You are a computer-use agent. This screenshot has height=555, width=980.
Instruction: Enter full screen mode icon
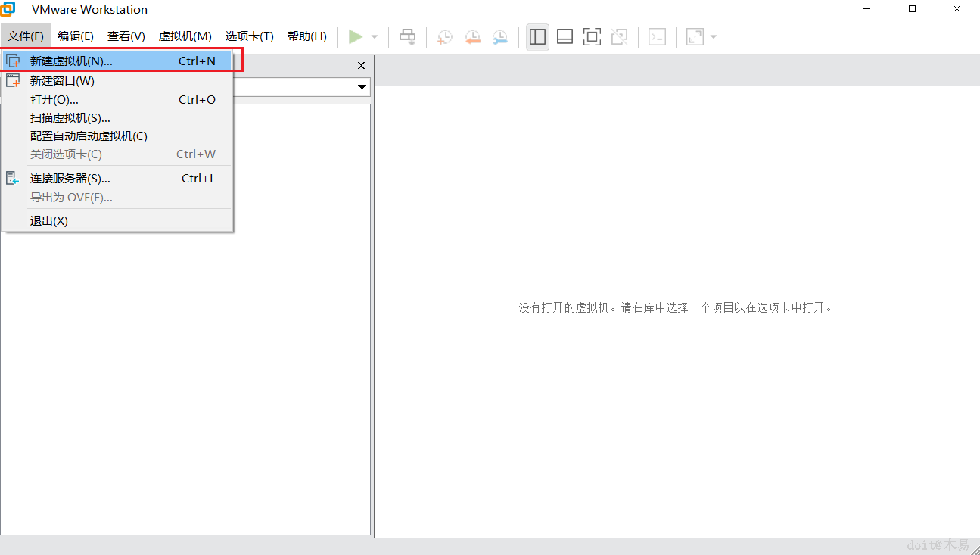pyautogui.click(x=592, y=36)
